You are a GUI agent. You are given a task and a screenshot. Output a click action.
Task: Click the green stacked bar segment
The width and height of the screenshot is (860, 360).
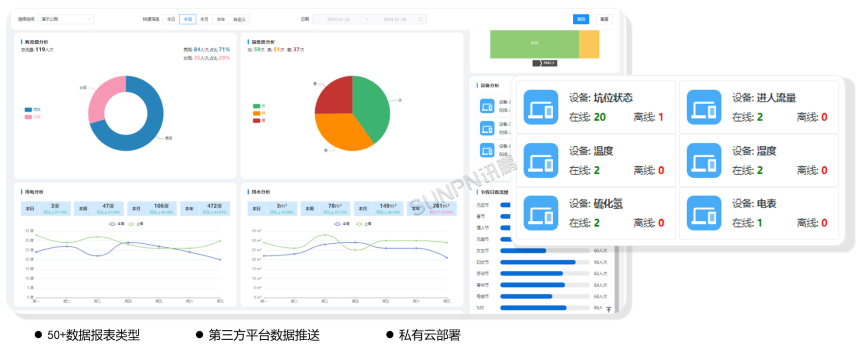click(x=534, y=44)
